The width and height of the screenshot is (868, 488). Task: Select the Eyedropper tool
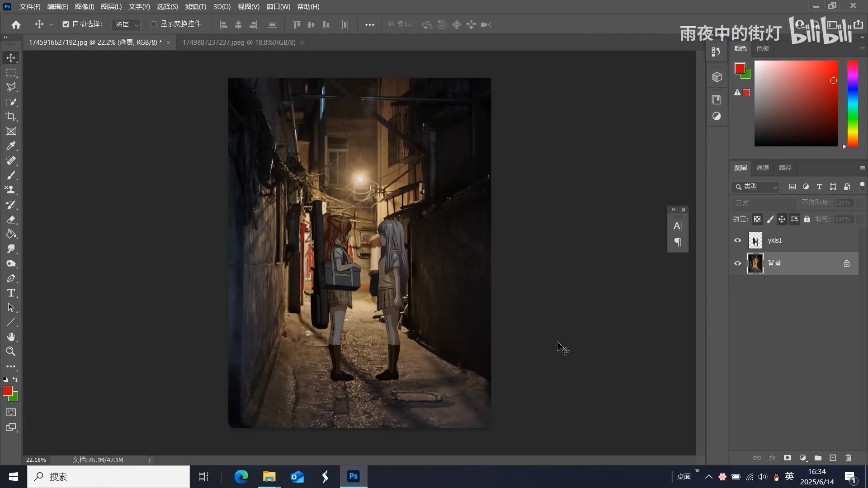tap(11, 146)
